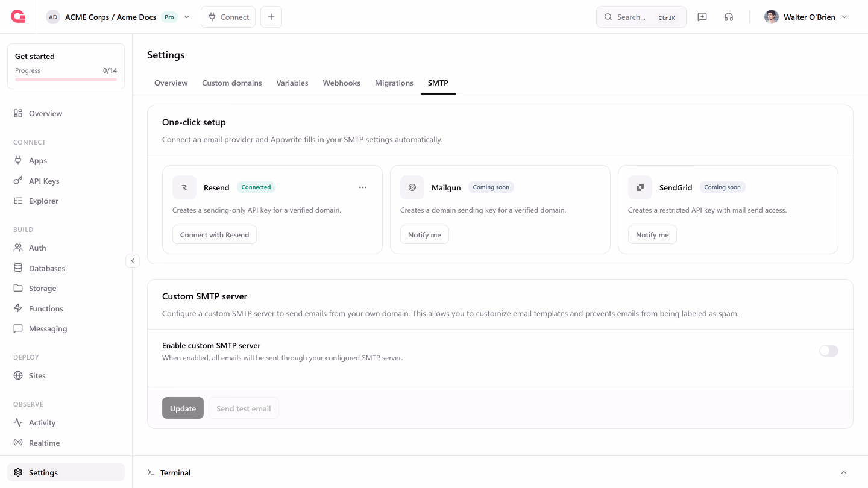Viewport: 868px width, 488px height.
Task: Open the feedback message icon
Action: point(702,17)
